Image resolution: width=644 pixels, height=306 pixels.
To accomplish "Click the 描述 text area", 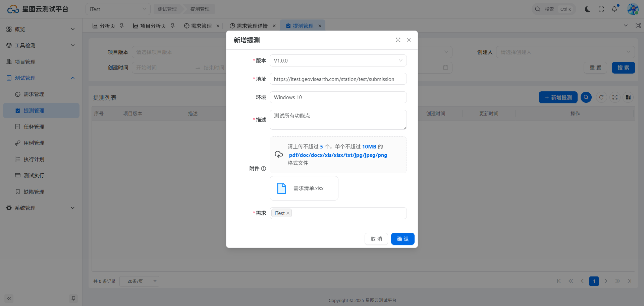I will coord(338,120).
